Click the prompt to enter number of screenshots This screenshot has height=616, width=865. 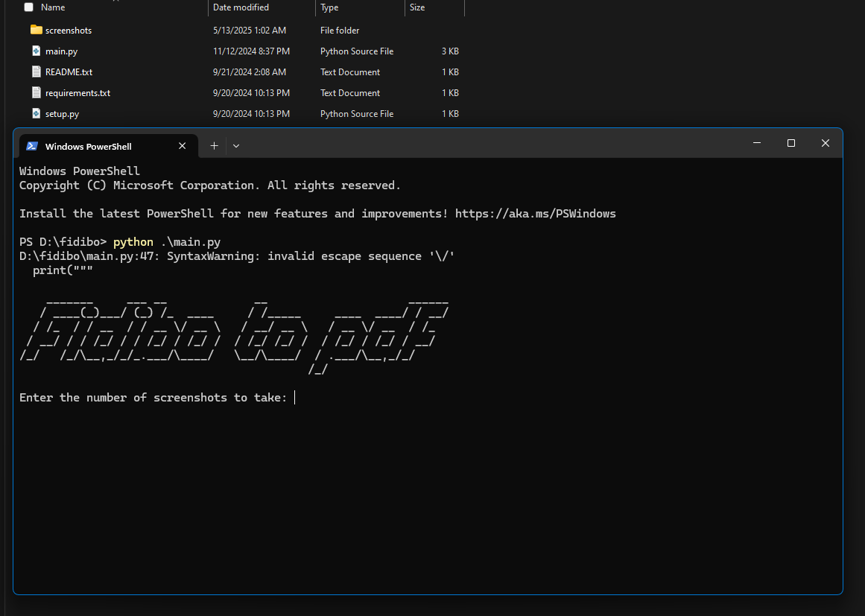point(294,397)
